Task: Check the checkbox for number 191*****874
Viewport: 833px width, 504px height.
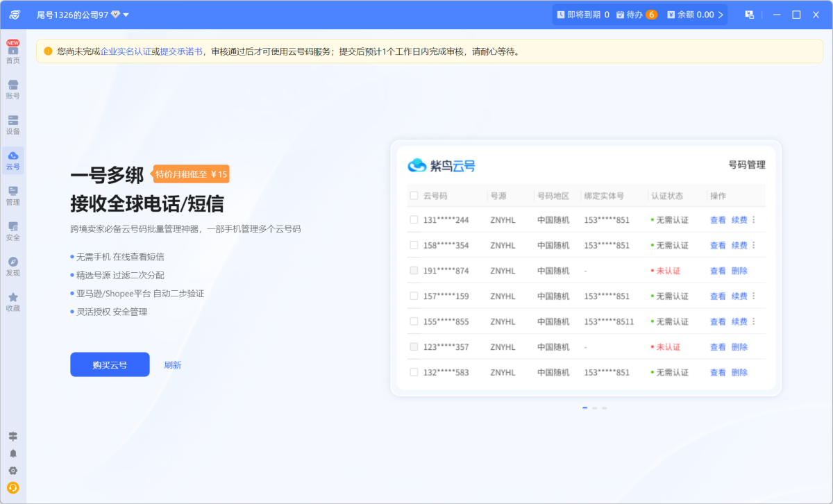Action: pyautogui.click(x=413, y=270)
